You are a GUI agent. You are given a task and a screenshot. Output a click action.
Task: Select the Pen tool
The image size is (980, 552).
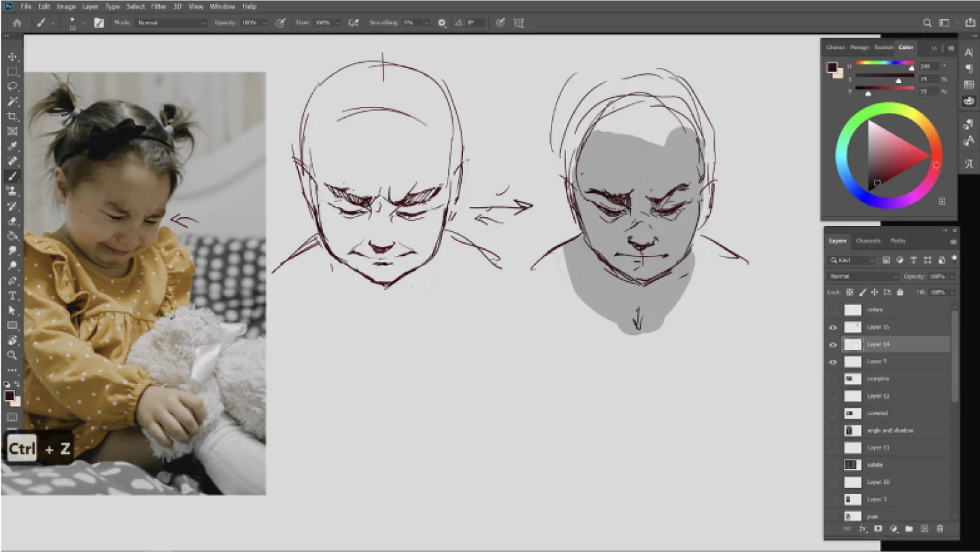(x=12, y=280)
